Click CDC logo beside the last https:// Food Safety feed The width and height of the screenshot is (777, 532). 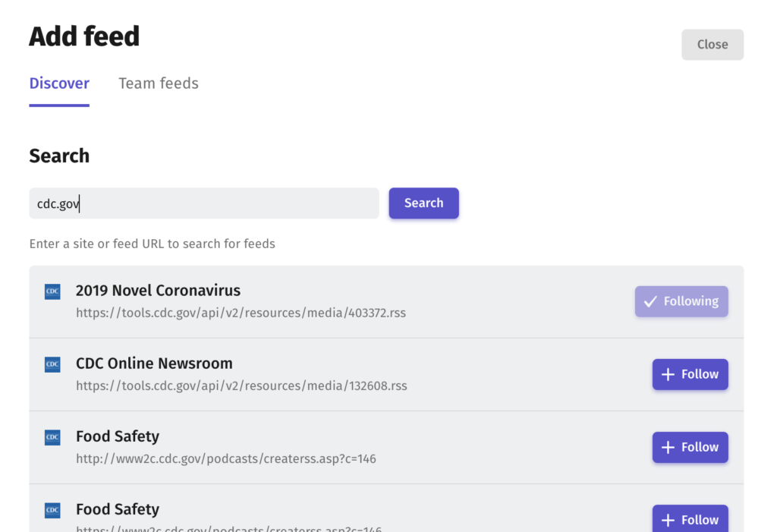pyautogui.click(x=52, y=510)
